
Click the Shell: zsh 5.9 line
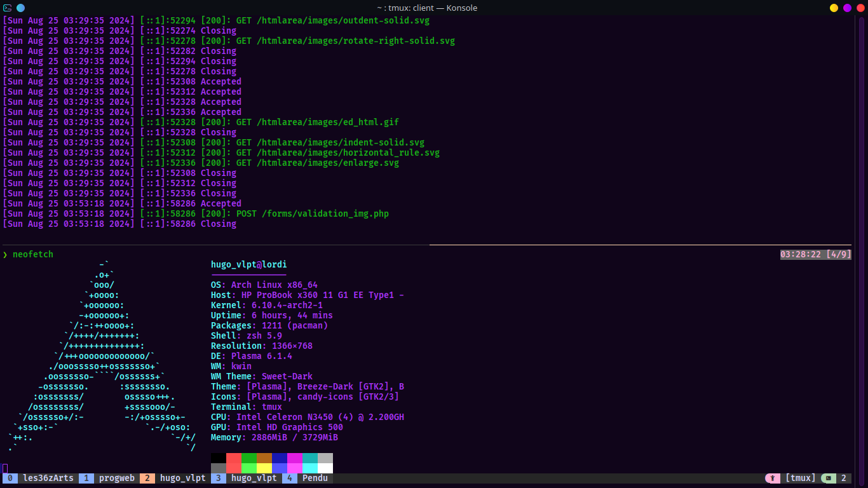coord(247,335)
